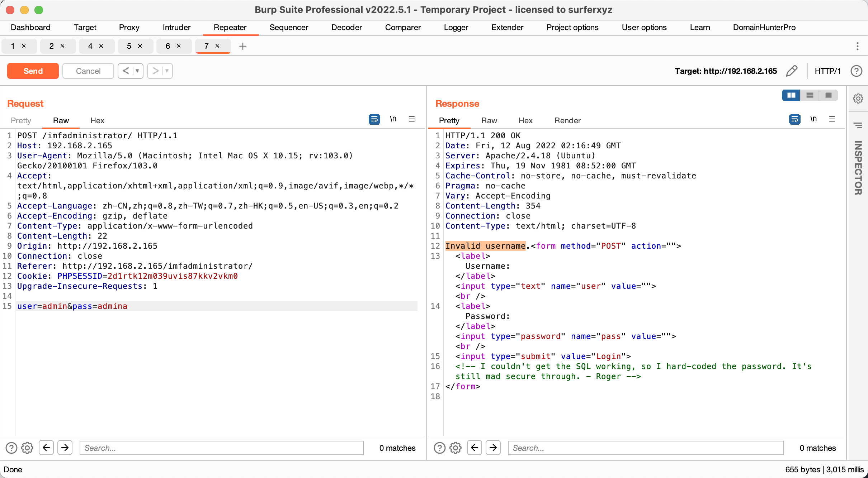Open Response search help icon

pos(440,448)
